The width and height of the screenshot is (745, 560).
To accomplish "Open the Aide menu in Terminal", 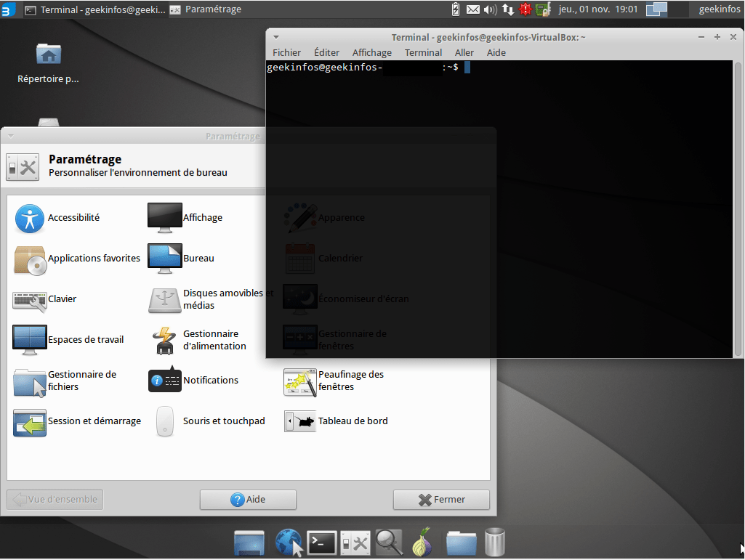I will click(x=496, y=53).
